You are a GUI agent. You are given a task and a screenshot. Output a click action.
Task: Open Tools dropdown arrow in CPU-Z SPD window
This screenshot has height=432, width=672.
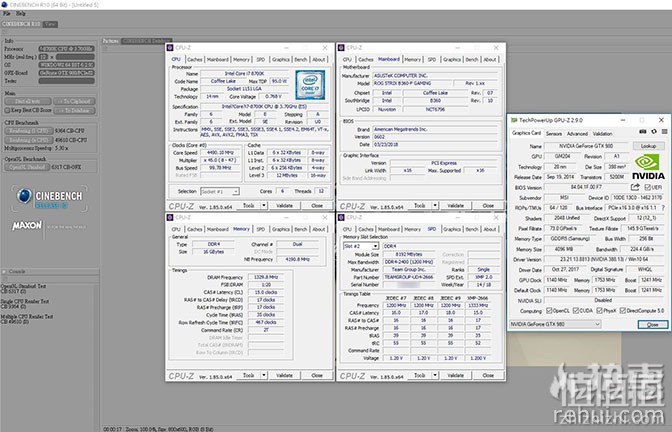pos(435,375)
